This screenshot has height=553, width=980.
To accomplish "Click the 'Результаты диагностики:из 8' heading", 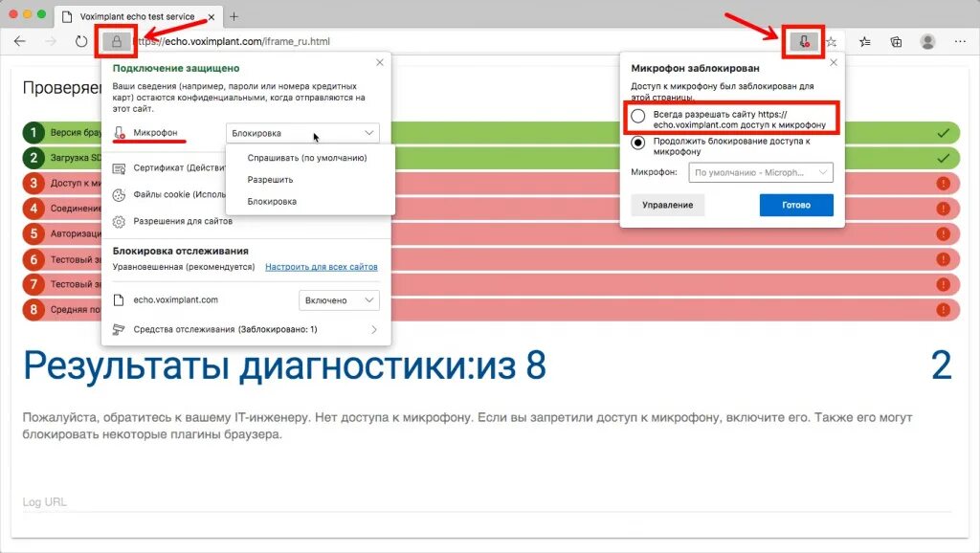I will click(284, 365).
